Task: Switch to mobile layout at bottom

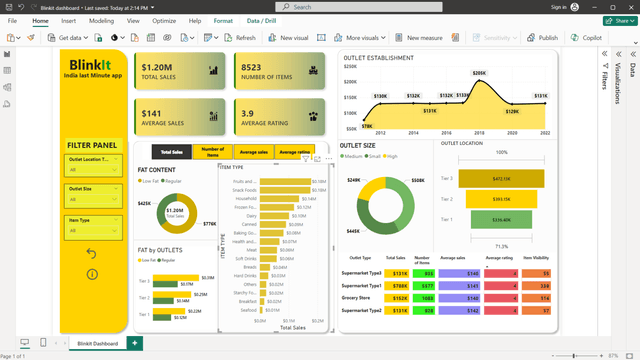Action: (x=43, y=342)
